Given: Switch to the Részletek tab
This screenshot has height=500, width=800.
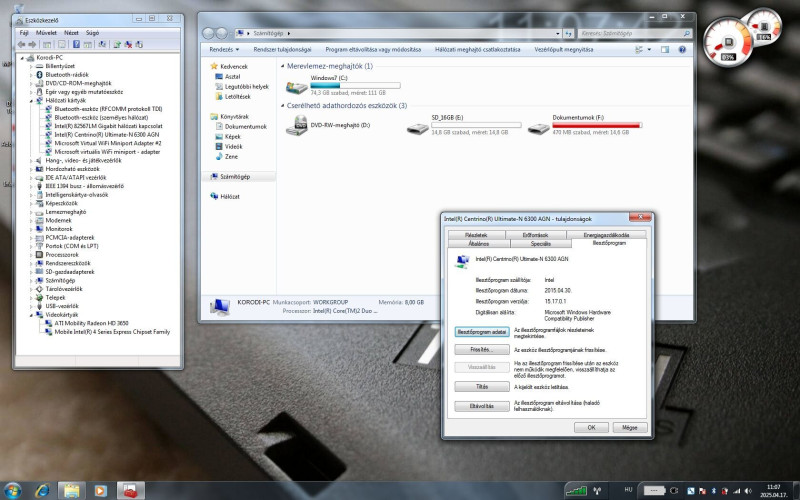Looking at the screenshot, I should 476,235.
